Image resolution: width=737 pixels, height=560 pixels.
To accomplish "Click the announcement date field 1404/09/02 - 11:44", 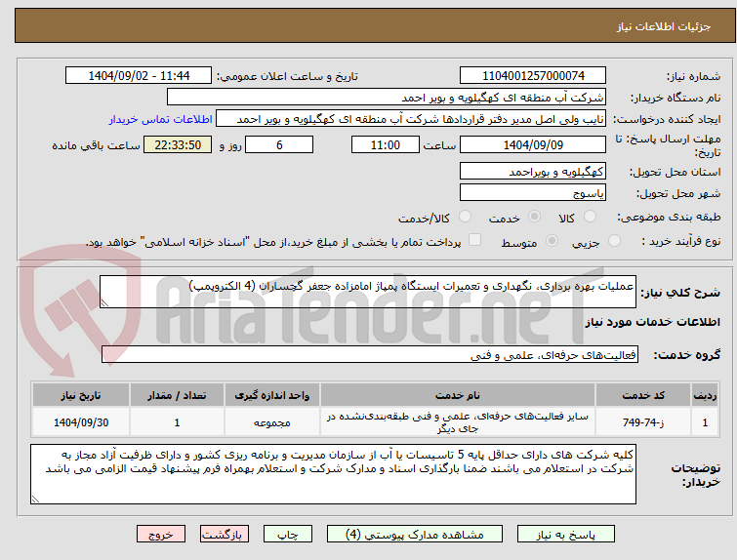I will click(x=139, y=76).
